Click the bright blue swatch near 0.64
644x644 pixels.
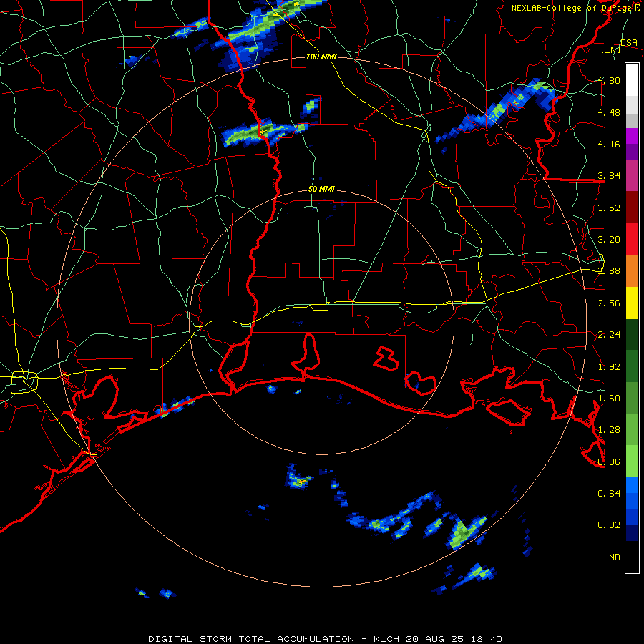click(632, 485)
